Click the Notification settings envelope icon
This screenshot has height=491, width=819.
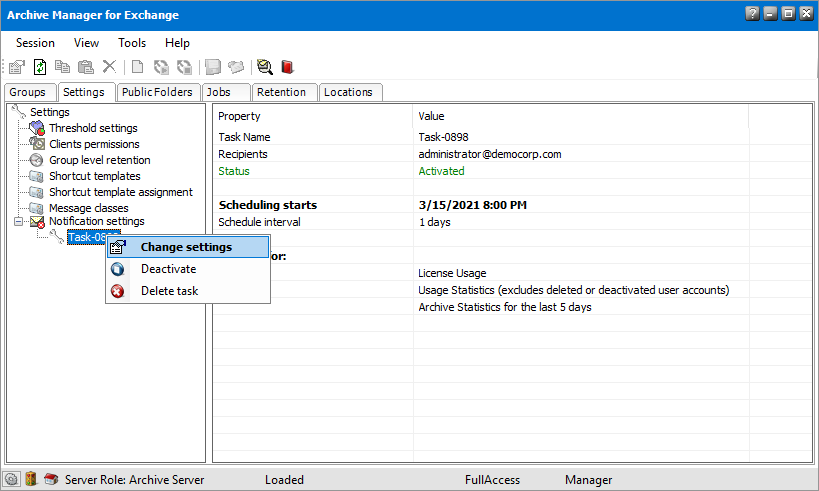(37, 222)
